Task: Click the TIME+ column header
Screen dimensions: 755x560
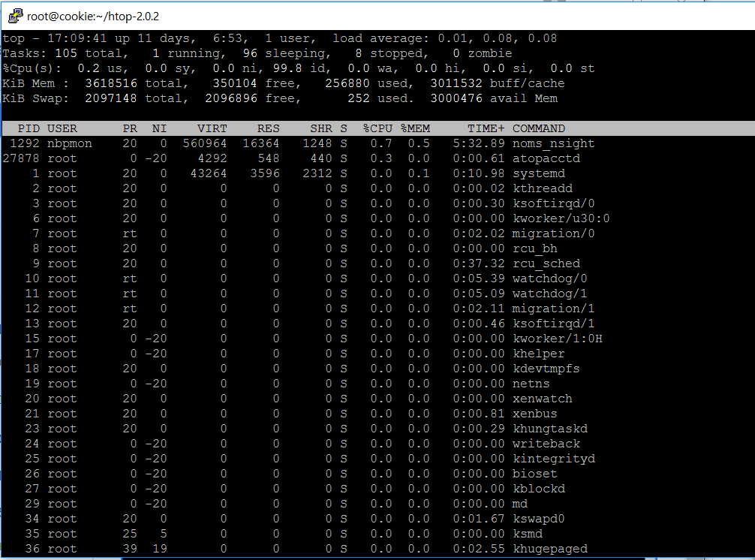Action: 486,128
